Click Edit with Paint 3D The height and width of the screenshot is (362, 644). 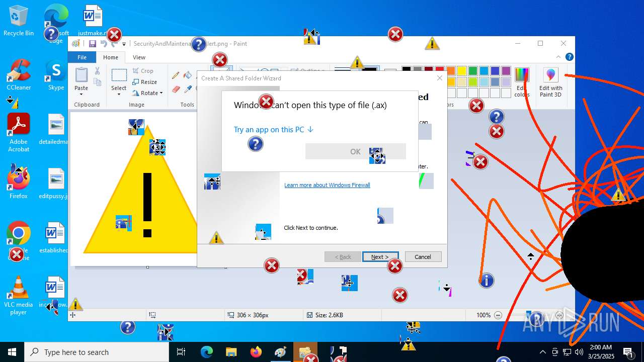551,82
